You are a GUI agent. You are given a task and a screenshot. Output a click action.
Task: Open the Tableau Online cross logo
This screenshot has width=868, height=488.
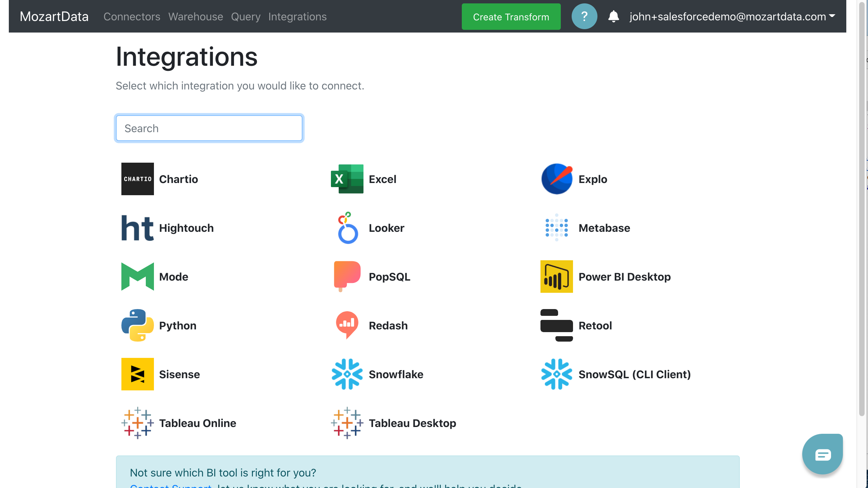[x=137, y=423]
